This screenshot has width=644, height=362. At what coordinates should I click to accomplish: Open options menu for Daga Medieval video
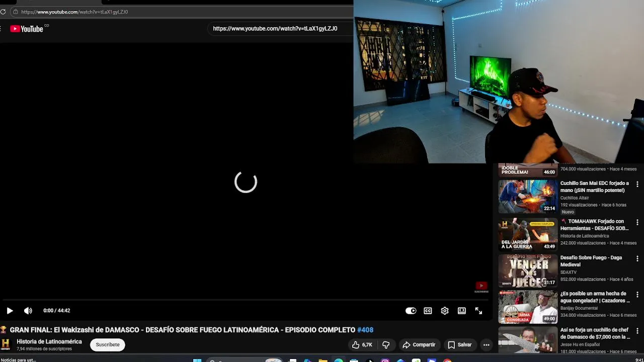[637, 258]
